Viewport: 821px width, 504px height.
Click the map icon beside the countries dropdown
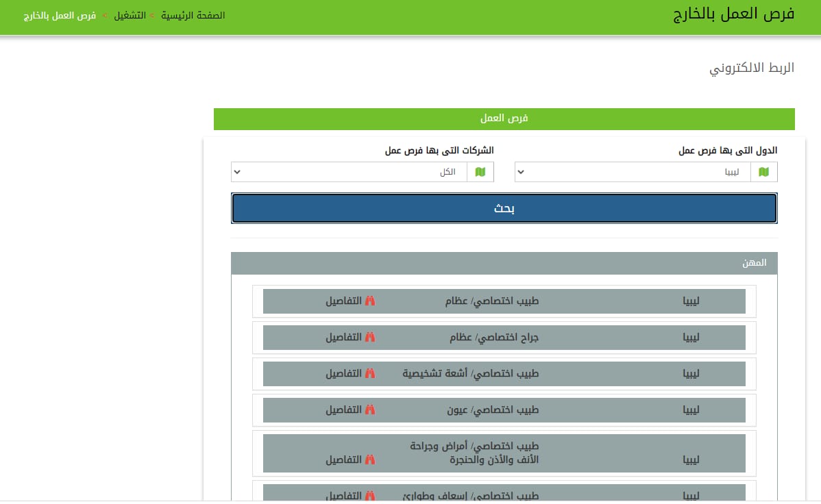point(763,172)
